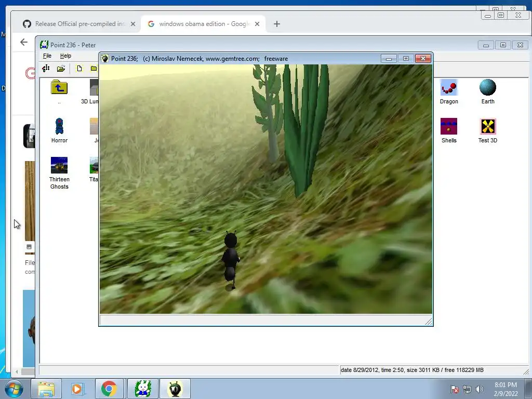Open Windows Media Player from taskbar

point(77,389)
